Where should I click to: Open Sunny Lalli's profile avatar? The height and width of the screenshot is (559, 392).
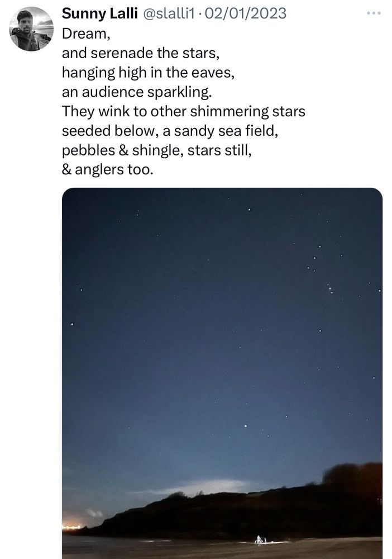[31, 29]
